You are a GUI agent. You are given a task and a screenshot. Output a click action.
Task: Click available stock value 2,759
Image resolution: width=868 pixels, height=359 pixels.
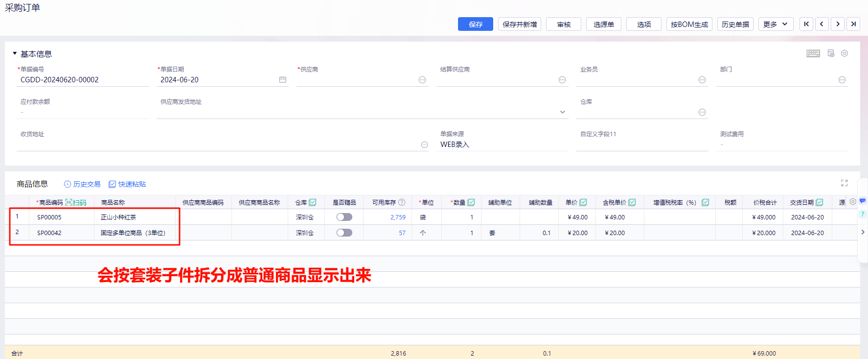398,217
